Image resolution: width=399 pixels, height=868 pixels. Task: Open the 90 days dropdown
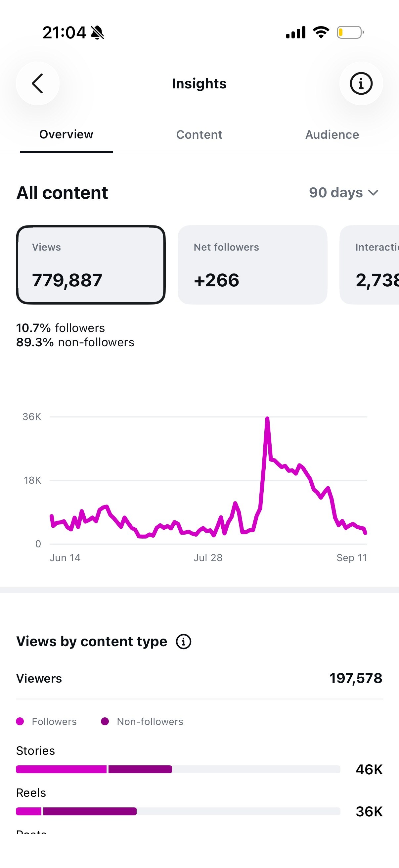(x=344, y=192)
